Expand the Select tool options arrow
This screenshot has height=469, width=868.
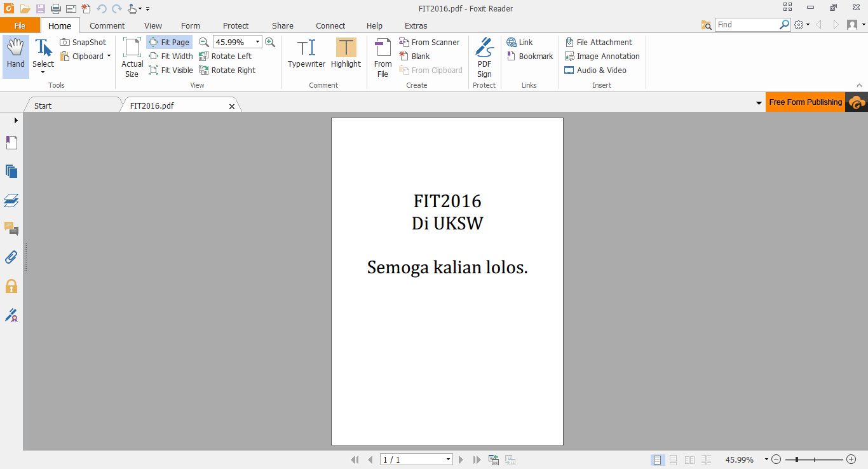click(43, 72)
